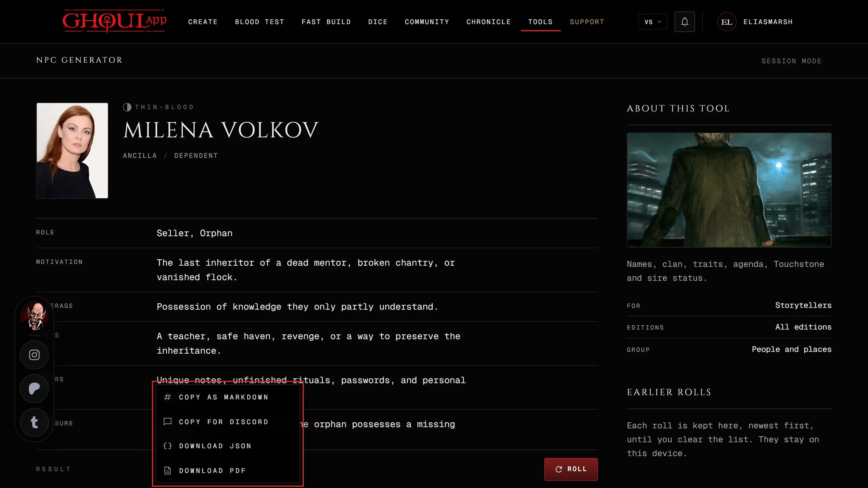Choose Copy for Discord
Viewport: 868px width, 488px height.
[228, 422]
